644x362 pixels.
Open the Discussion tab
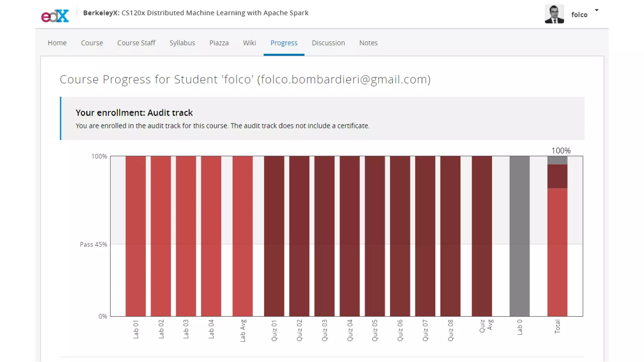point(328,43)
